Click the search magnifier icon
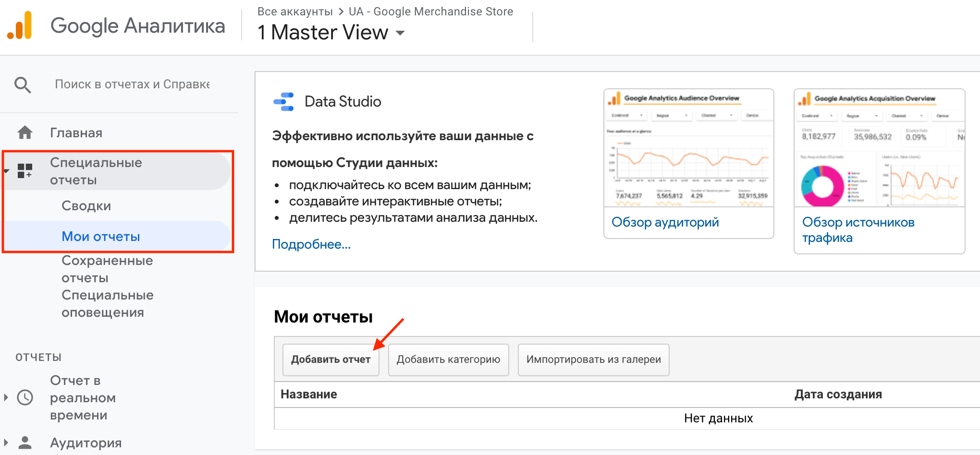Image resolution: width=980 pixels, height=455 pixels. 23,85
